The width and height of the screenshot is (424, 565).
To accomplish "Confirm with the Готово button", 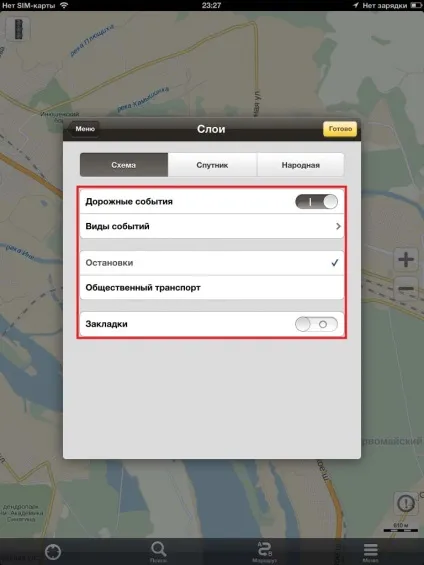I will point(340,129).
